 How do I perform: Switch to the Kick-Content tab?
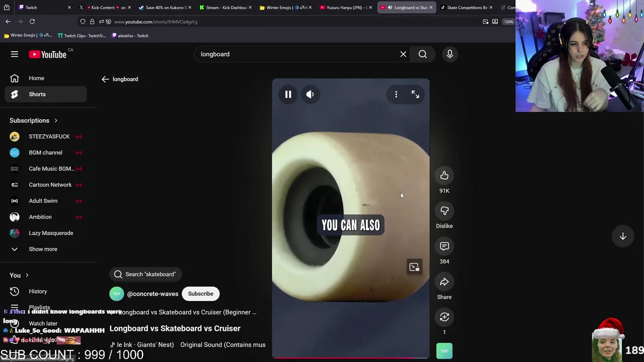106,8
